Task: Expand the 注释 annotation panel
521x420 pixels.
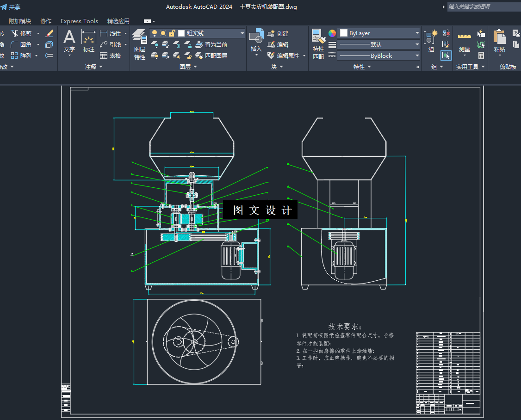Action: pos(94,67)
